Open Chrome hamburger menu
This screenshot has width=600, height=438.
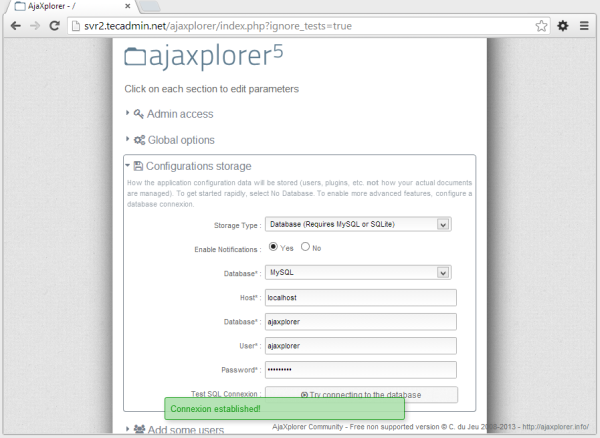coord(585,25)
